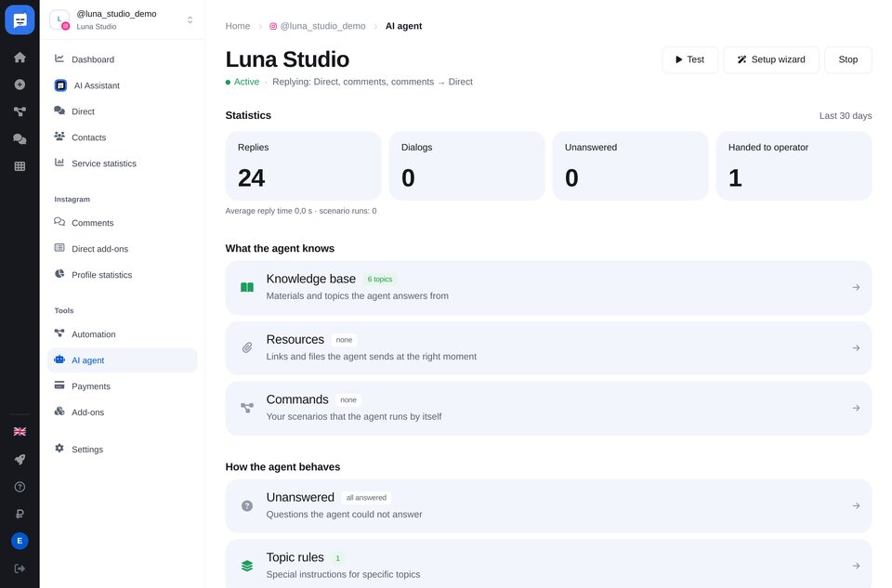
Task: Stop the AI agent
Action: click(848, 59)
